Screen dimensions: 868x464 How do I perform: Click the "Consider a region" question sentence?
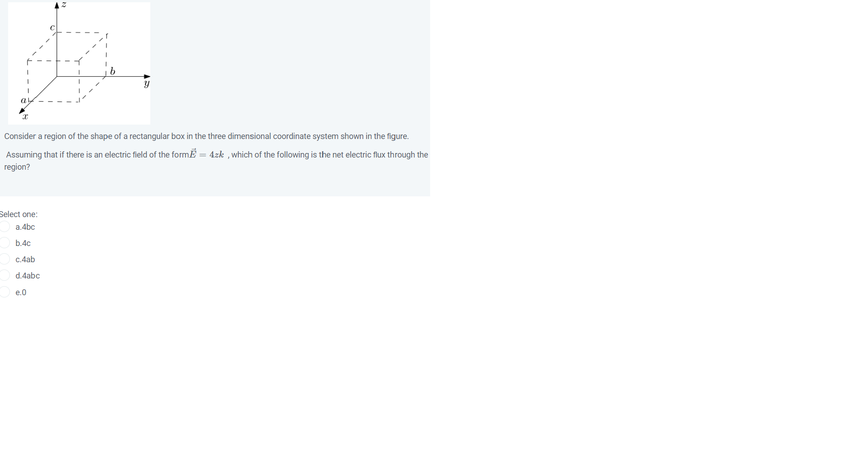207,136
